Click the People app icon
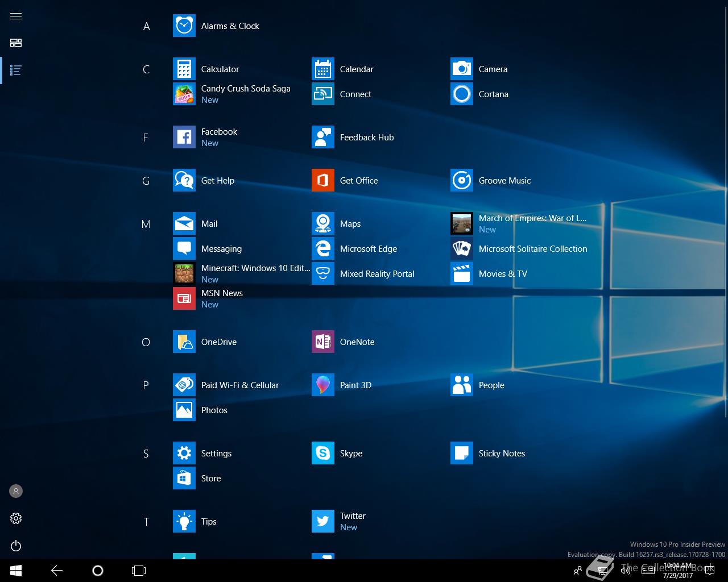Screen dimensions: 728x582 462,385
